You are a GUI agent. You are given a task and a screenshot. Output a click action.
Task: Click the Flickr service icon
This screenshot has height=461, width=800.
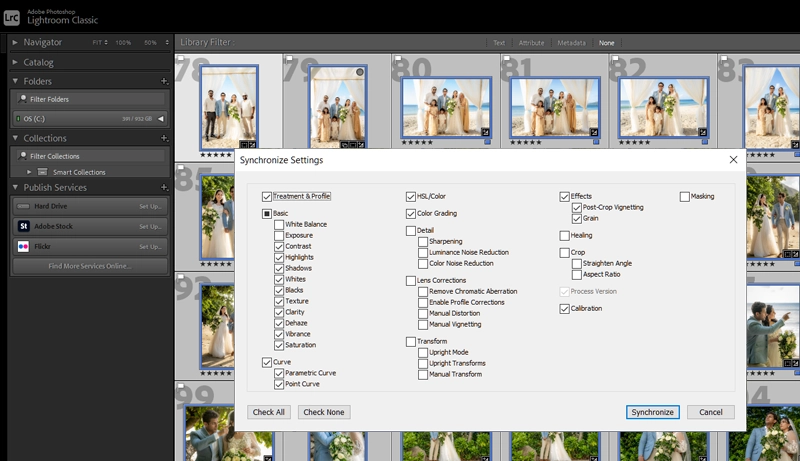tap(23, 246)
